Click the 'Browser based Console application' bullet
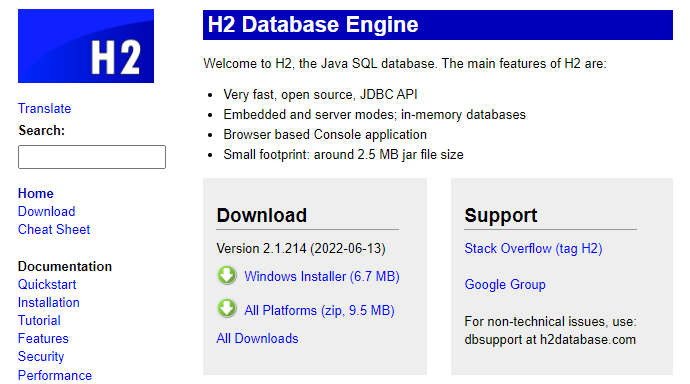The width and height of the screenshot is (690, 384). 325,135
